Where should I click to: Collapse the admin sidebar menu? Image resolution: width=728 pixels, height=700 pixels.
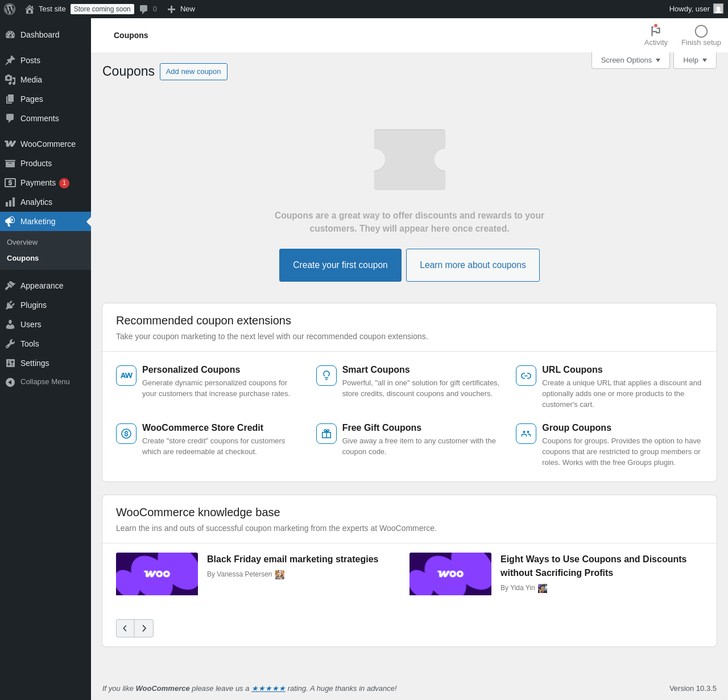pos(45,382)
